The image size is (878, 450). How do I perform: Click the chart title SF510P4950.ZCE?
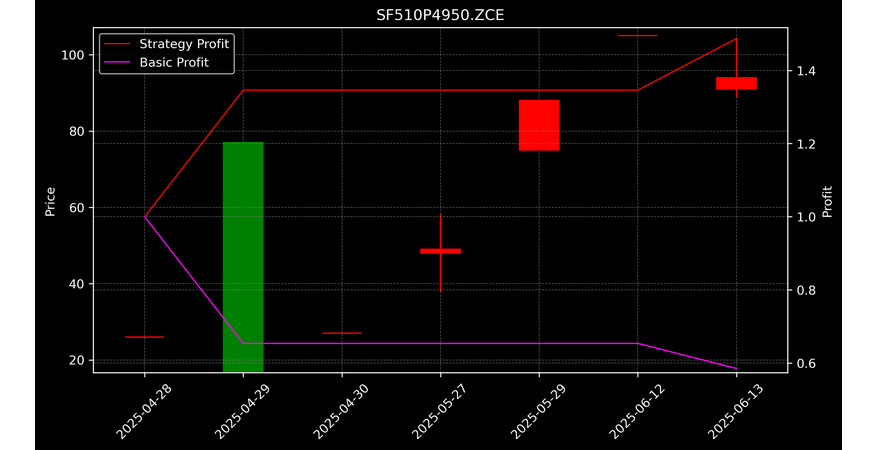click(x=440, y=15)
